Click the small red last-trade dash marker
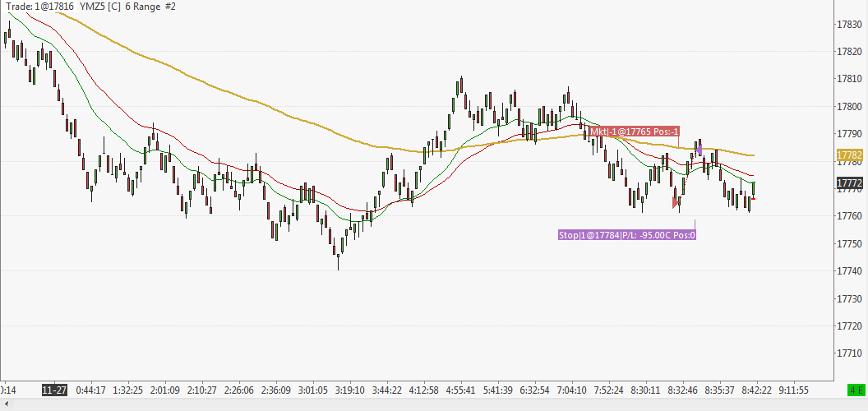 click(753, 199)
